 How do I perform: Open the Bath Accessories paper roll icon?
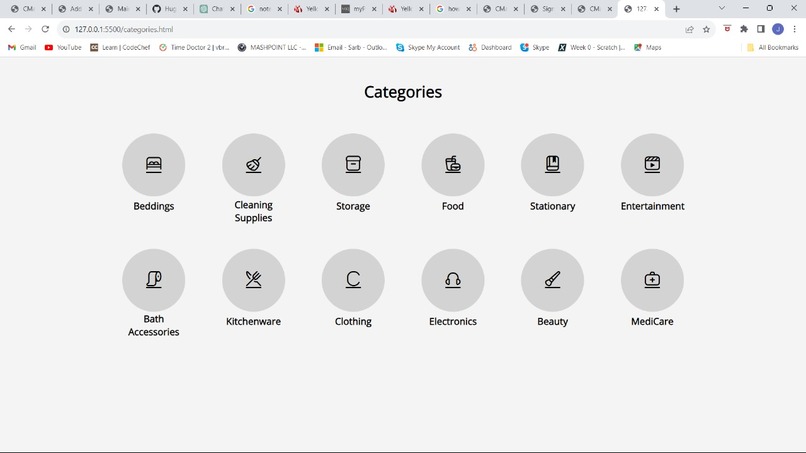tap(154, 280)
